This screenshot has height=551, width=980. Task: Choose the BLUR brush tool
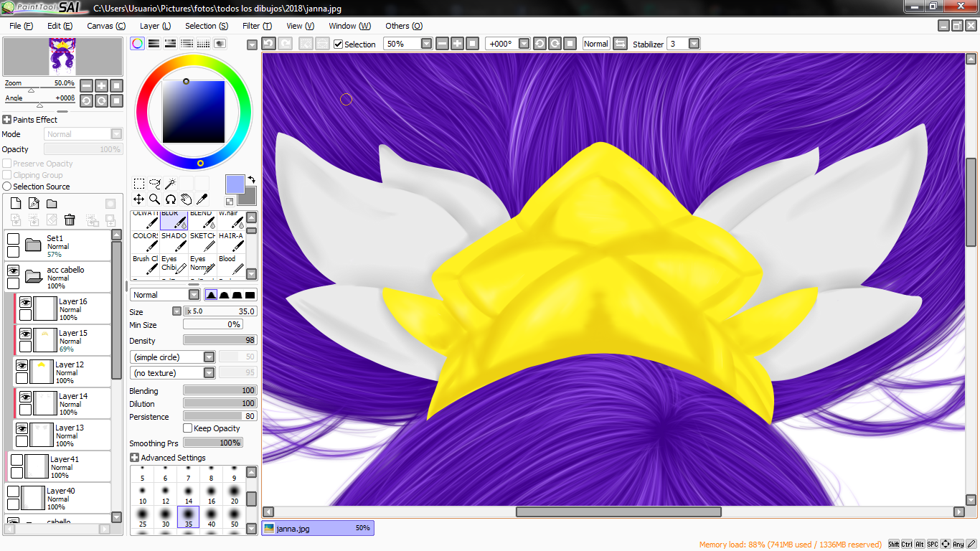[174, 220]
